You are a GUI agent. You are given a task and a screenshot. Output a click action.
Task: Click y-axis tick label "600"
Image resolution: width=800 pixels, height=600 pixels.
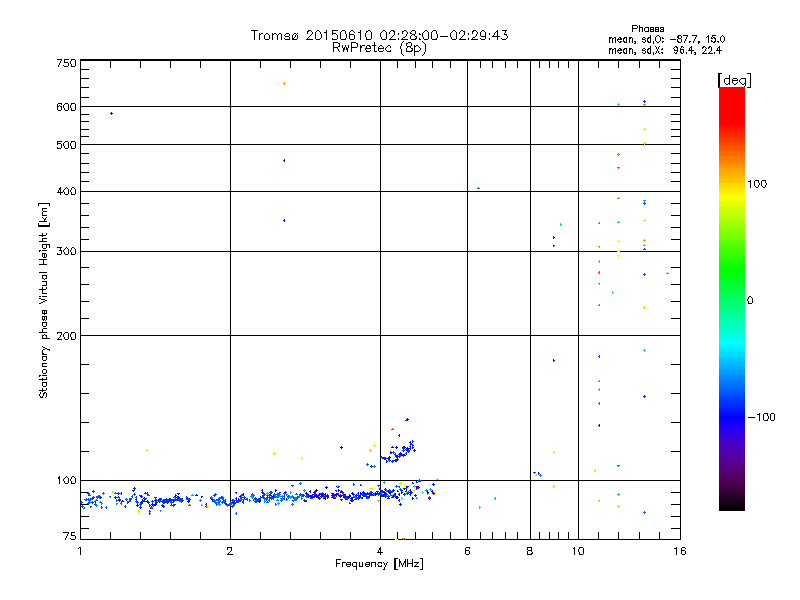66,107
